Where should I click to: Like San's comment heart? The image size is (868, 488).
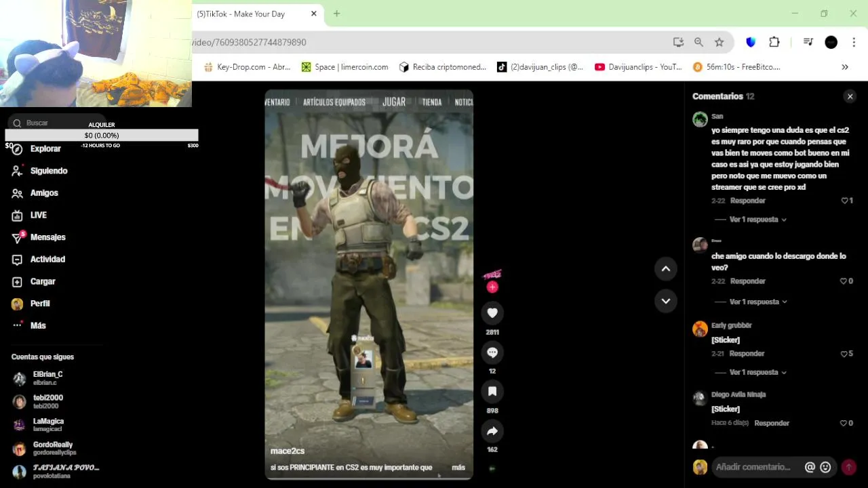click(844, 201)
